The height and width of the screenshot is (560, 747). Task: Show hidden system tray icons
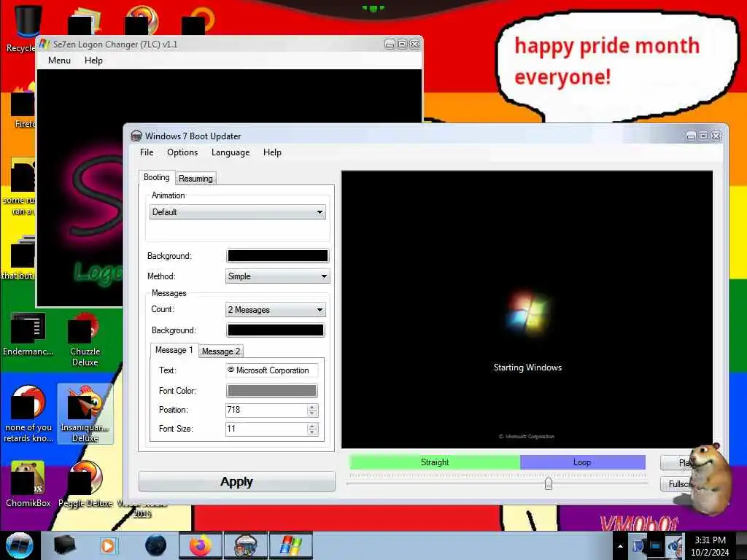pos(620,546)
